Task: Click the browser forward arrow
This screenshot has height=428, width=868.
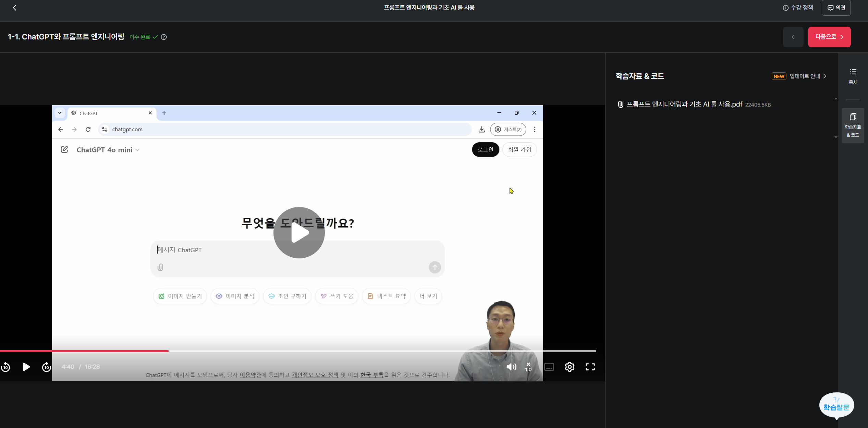Action: tap(74, 130)
